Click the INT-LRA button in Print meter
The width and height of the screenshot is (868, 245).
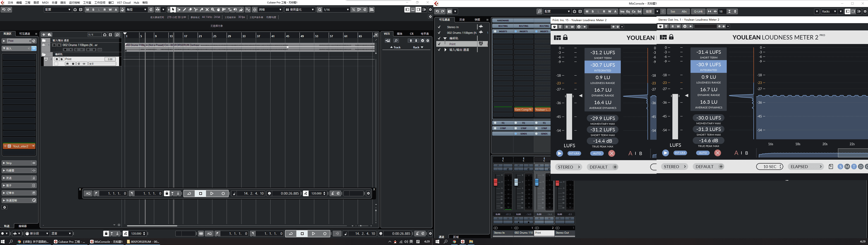click(574, 153)
